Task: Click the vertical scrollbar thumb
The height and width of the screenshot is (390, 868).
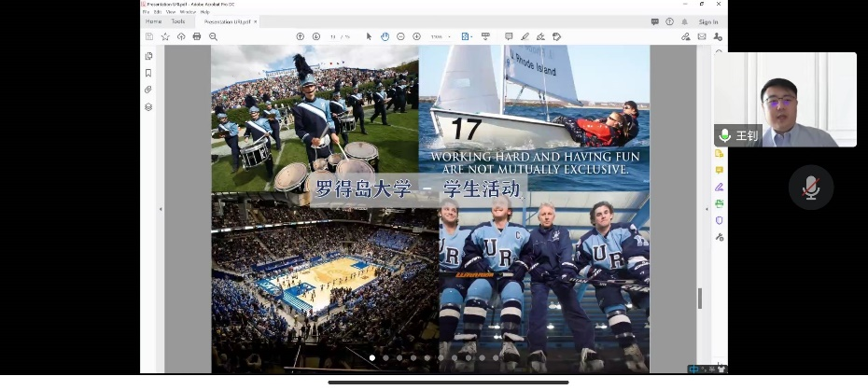Action: click(699, 299)
